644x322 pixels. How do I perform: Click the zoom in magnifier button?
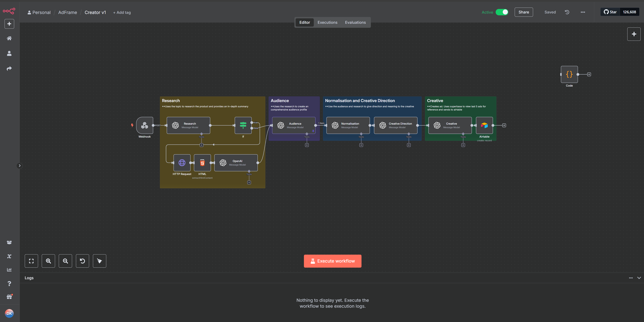click(x=48, y=261)
